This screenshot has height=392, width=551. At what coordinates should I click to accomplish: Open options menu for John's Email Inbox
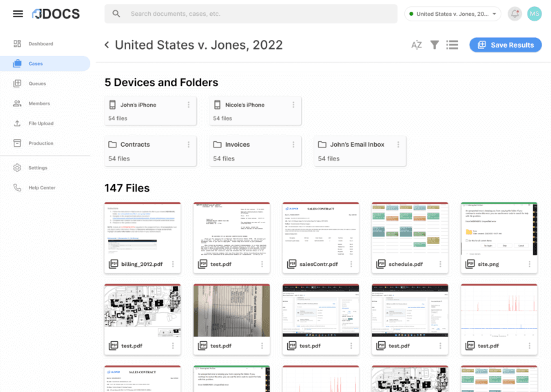click(x=398, y=145)
